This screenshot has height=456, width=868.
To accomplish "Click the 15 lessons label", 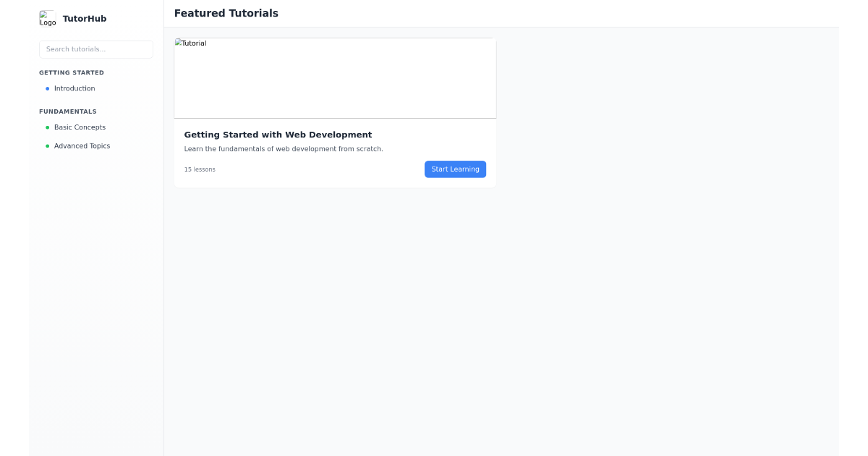I will pos(200,169).
